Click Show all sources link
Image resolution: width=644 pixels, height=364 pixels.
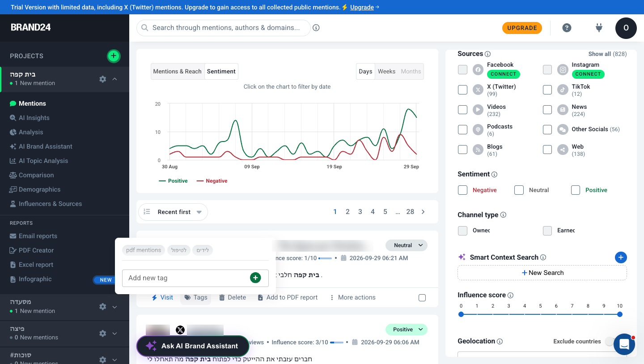(607, 54)
